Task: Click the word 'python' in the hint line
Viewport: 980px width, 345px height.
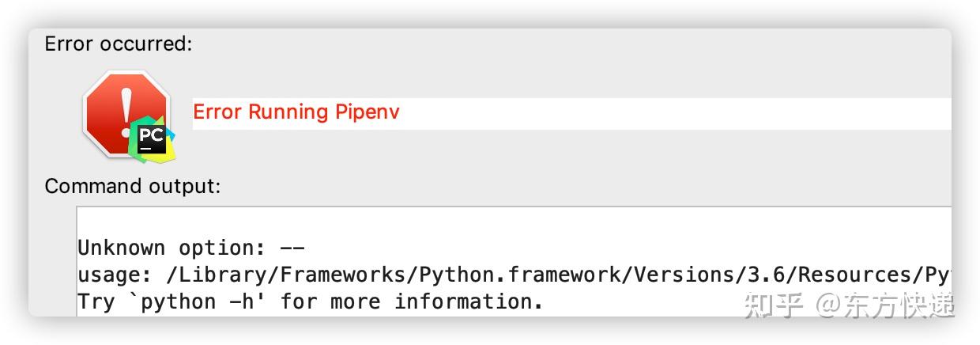Action: pyautogui.click(x=179, y=301)
